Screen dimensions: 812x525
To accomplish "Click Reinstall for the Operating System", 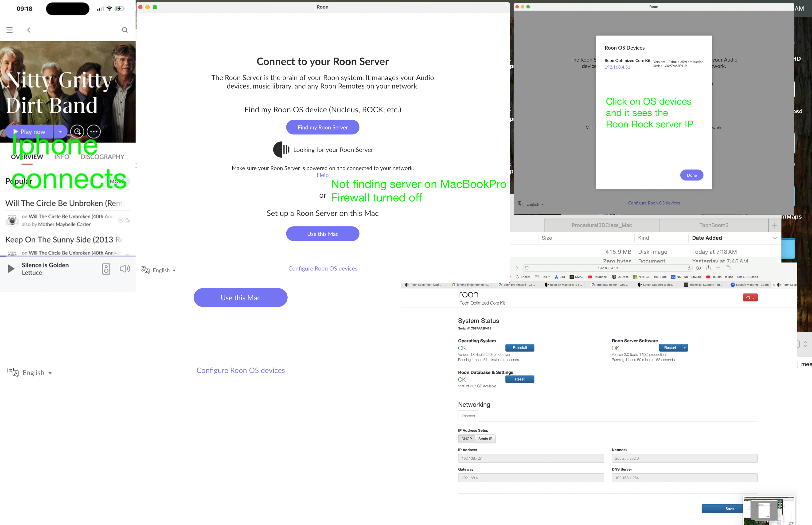I will click(x=520, y=348).
